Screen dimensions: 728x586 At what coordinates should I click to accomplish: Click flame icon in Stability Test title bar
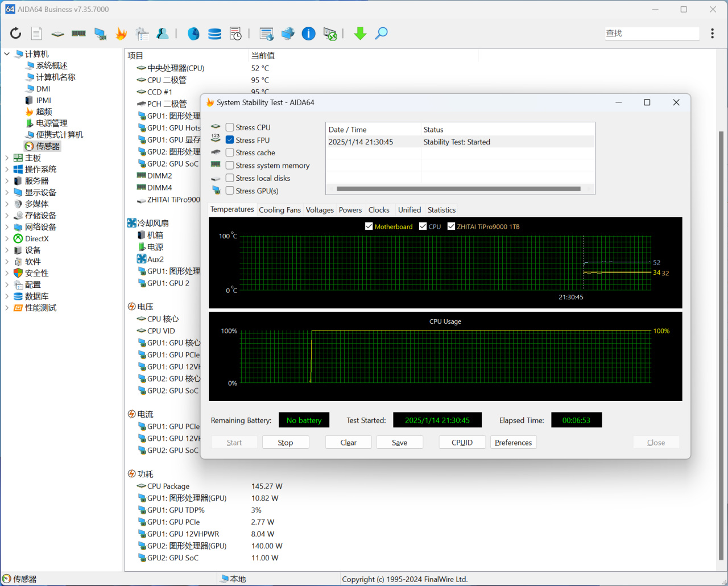click(210, 102)
